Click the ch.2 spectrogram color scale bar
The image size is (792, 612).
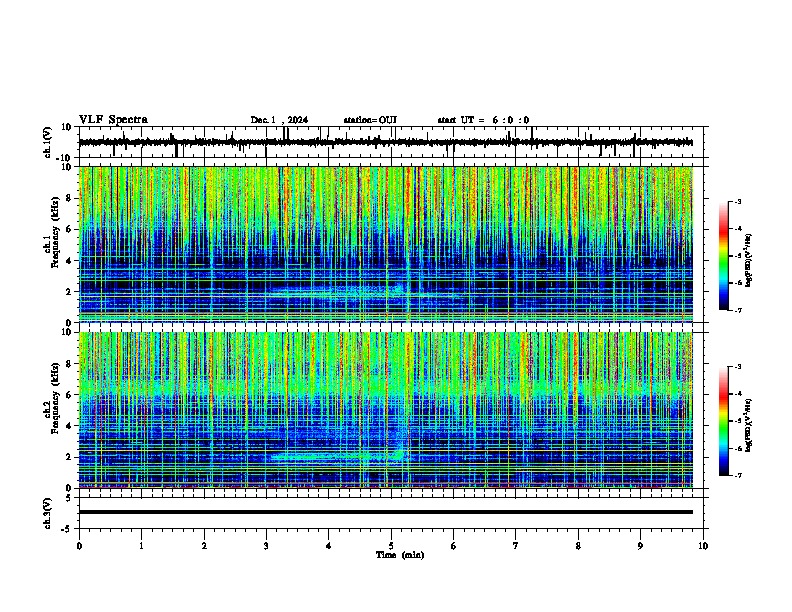724,421
